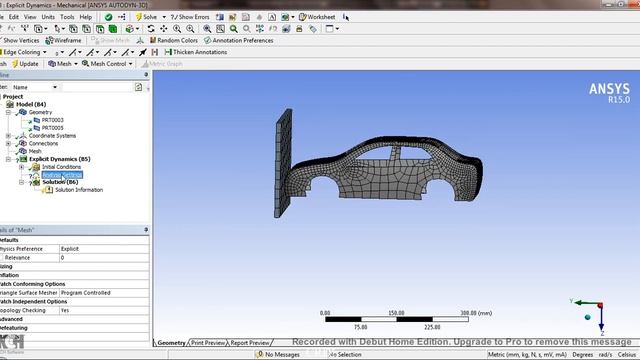Switch to Print Preview tab
Screen dimensions: 640x360
point(208,343)
